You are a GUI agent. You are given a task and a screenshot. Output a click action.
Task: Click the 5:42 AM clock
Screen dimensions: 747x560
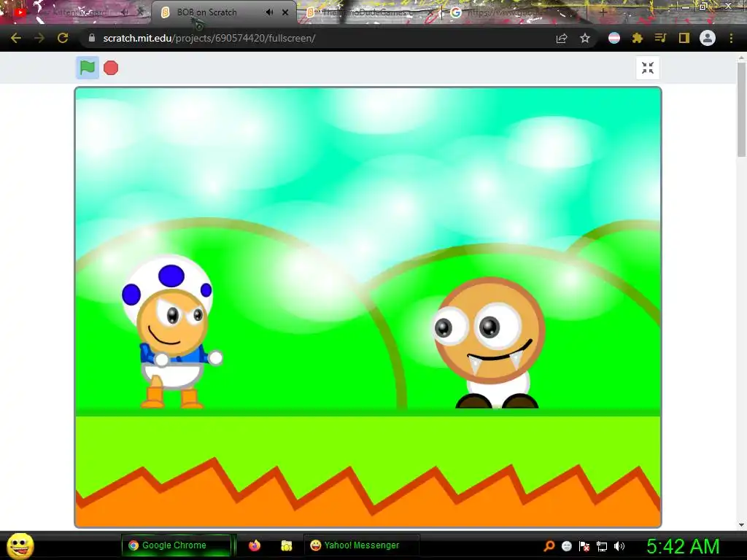[x=683, y=546]
